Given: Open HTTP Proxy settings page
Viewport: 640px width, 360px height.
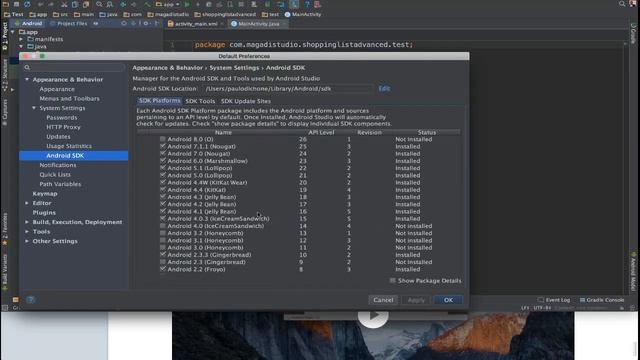Looking at the screenshot, I should [x=63, y=127].
